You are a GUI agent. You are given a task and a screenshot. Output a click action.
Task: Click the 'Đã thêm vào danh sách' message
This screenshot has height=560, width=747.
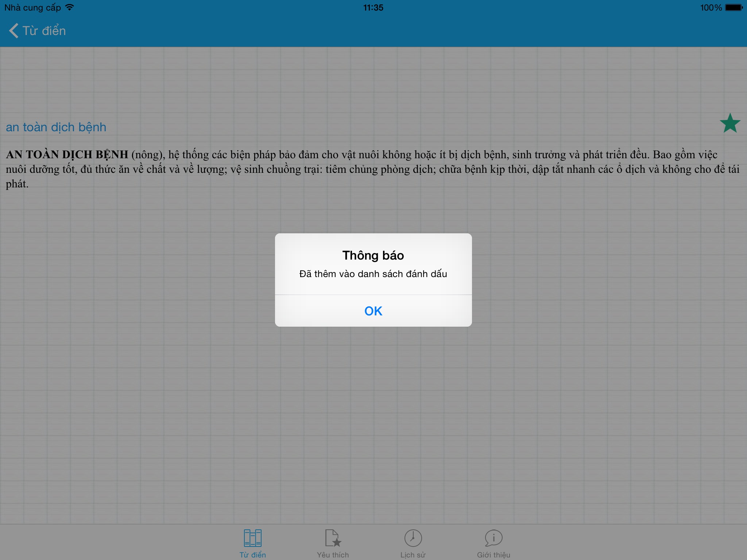(x=373, y=274)
